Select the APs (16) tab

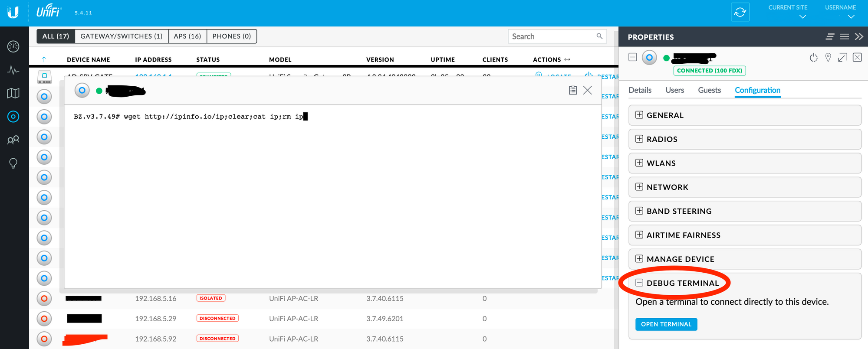(x=187, y=36)
